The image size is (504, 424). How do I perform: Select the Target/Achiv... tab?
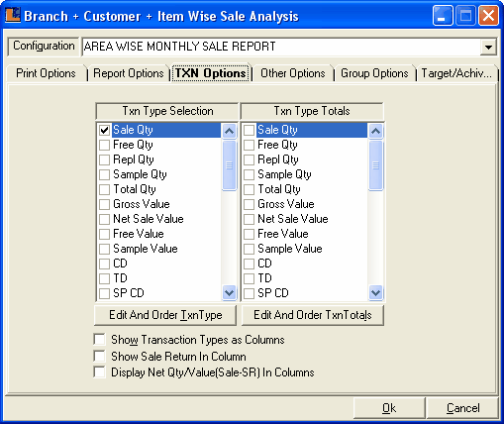point(456,73)
